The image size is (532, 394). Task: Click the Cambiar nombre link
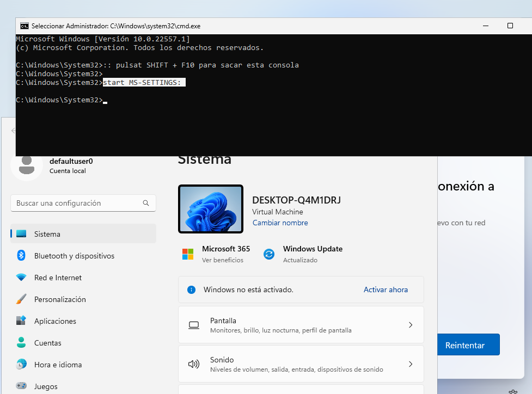280,223
